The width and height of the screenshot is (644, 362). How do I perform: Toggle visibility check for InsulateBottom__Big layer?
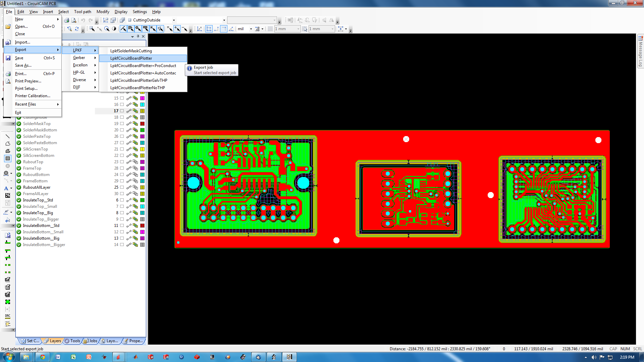(19, 238)
